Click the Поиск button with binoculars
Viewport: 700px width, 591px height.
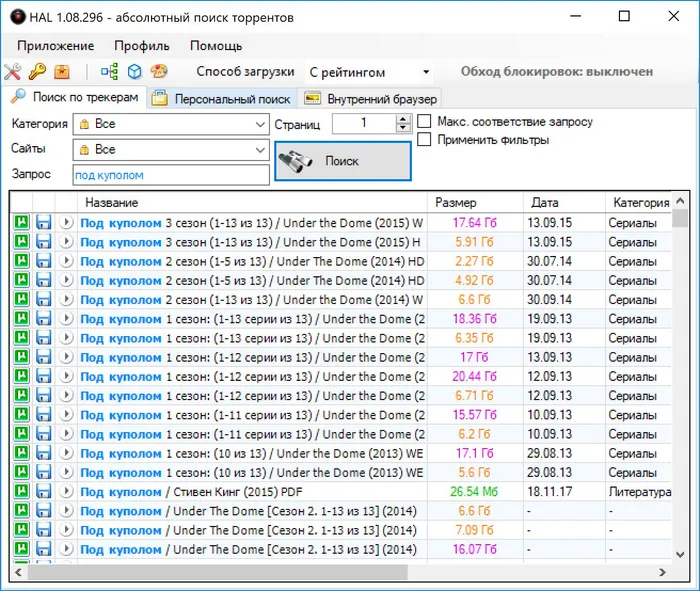coord(343,161)
